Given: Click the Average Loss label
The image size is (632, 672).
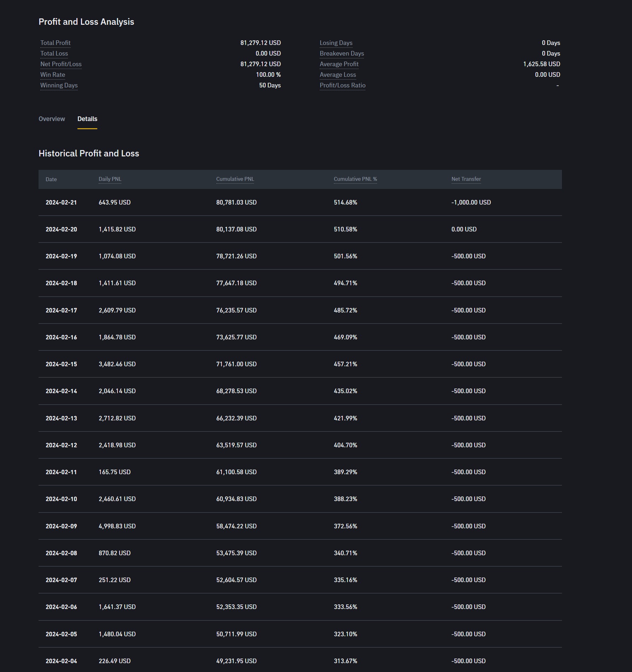Looking at the screenshot, I should [338, 75].
